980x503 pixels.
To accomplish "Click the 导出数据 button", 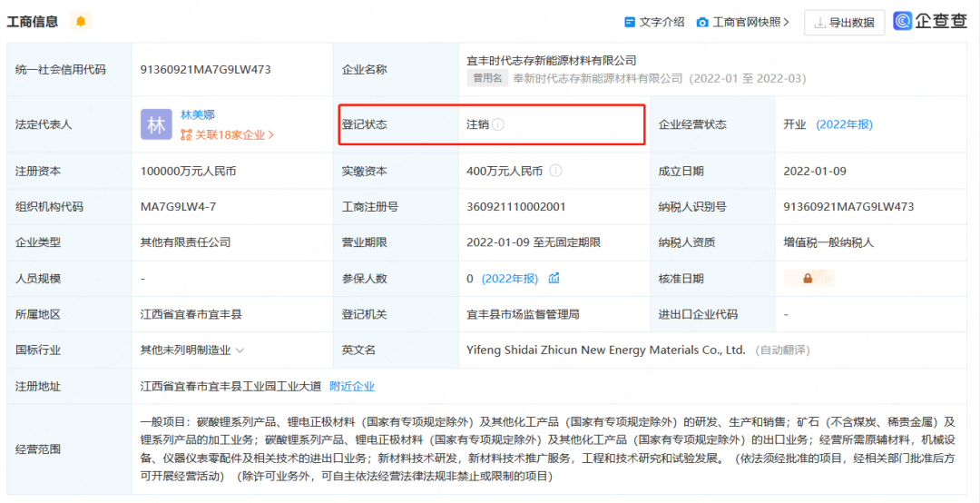I will [845, 23].
